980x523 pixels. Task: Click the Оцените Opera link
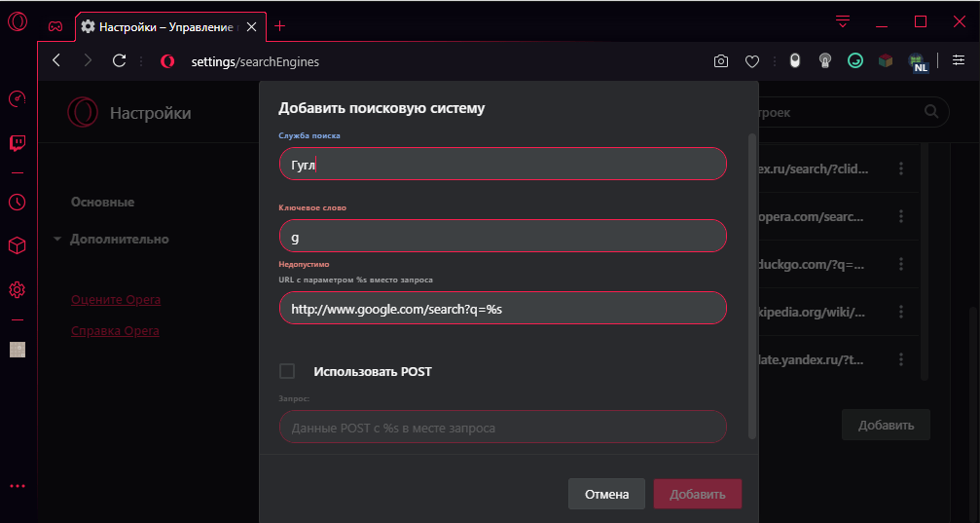(x=116, y=299)
